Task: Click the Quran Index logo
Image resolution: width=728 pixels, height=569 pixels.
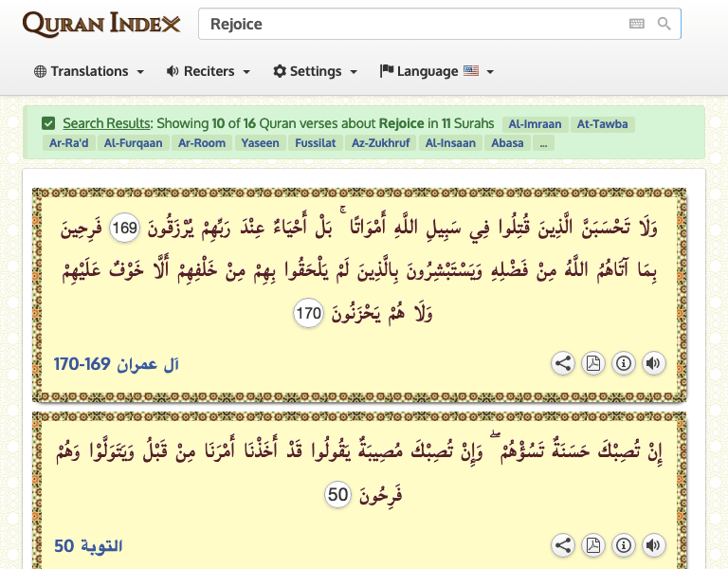Action: point(100,24)
